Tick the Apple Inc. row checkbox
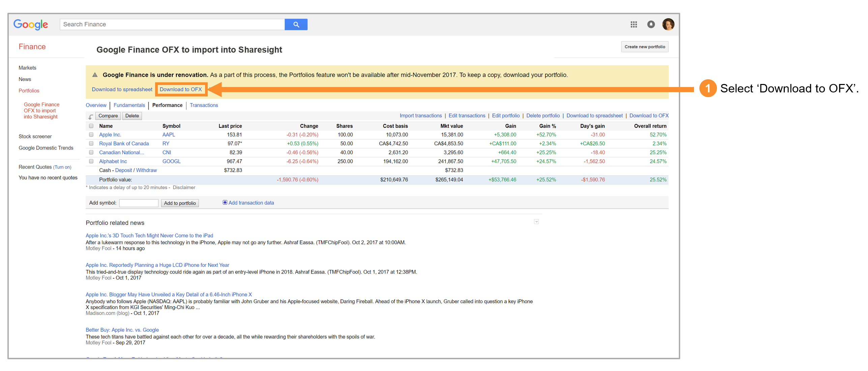 pyautogui.click(x=91, y=135)
